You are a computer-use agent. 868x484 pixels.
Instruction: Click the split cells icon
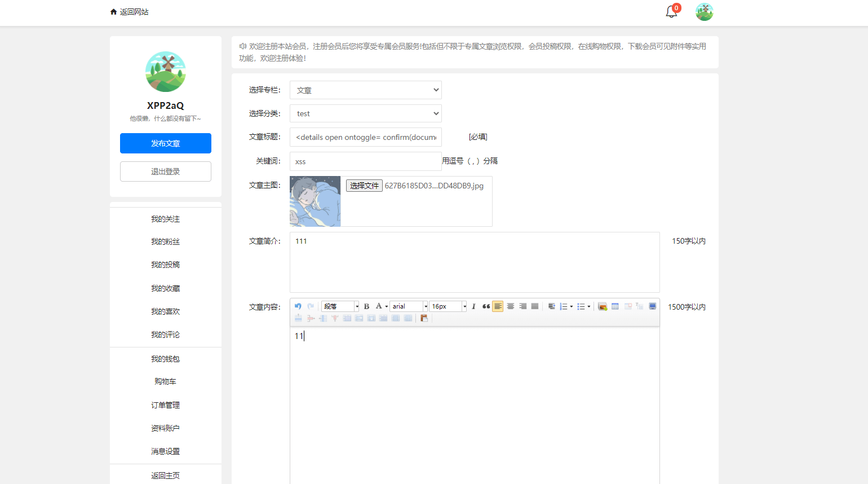(x=383, y=318)
